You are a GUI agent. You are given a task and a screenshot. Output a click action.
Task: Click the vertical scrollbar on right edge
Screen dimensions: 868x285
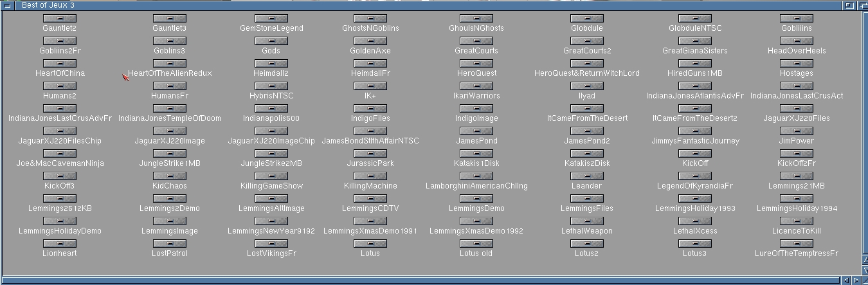tap(864, 132)
